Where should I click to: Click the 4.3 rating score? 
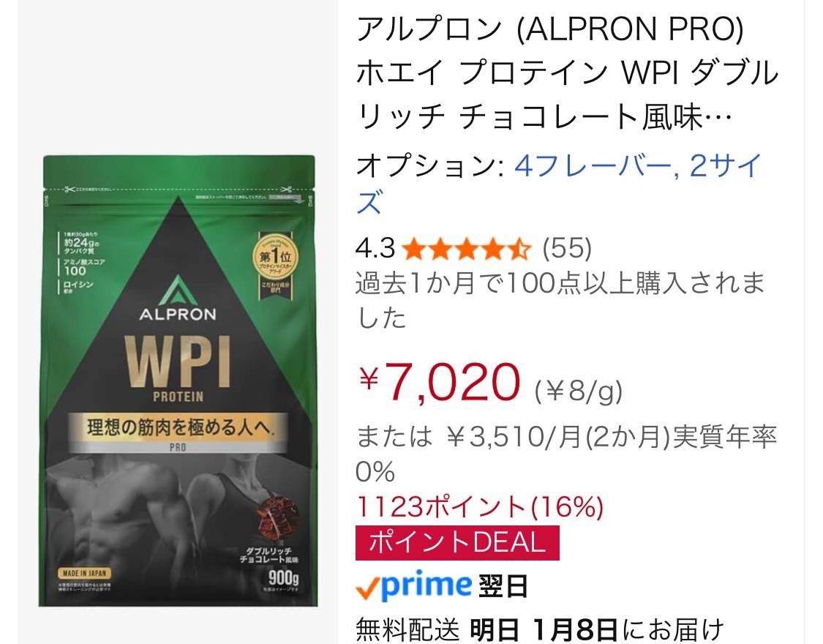pyautogui.click(x=375, y=248)
